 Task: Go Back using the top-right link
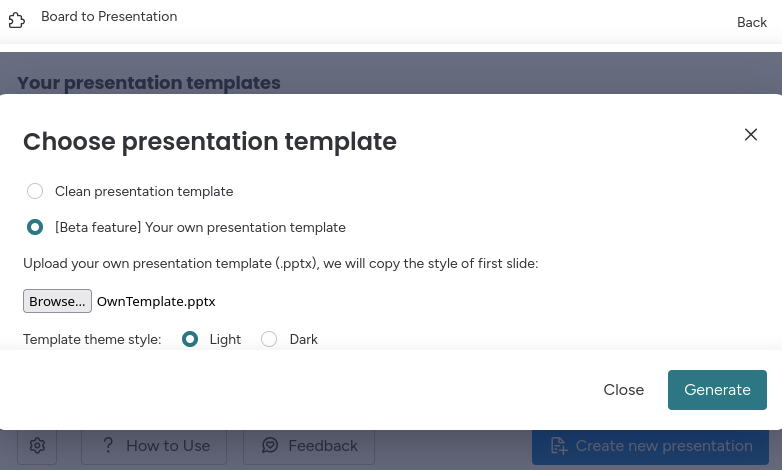(x=751, y=22)
